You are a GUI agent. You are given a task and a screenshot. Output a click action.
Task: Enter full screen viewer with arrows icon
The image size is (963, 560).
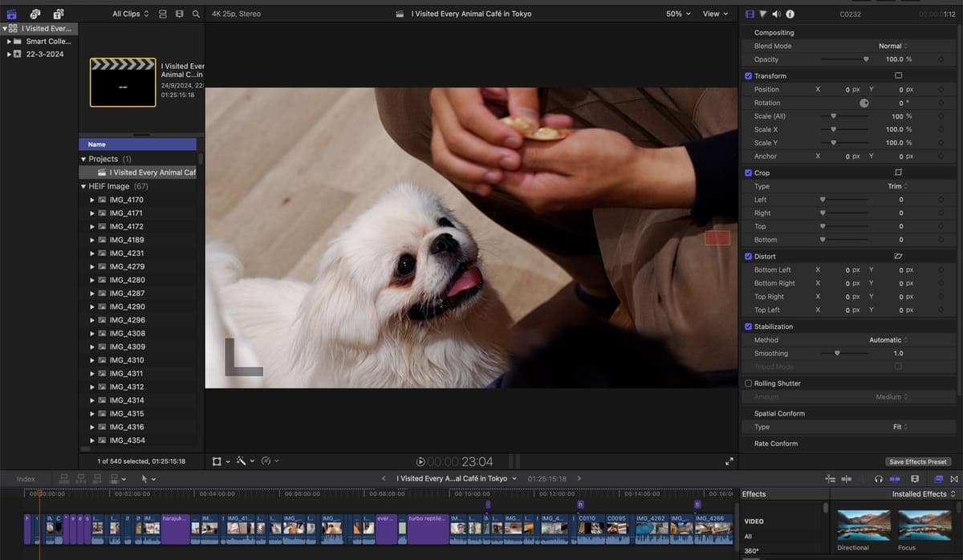click(729, 461)
